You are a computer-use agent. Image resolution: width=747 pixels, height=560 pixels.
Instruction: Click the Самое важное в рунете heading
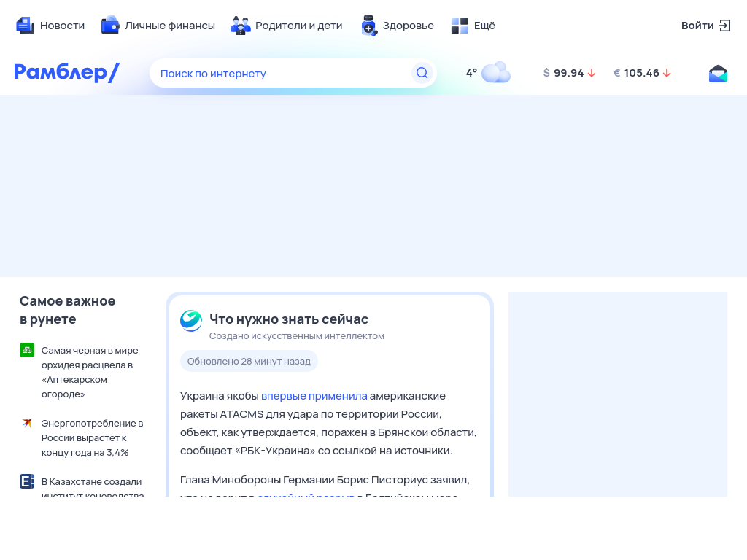[x=67, y=310]
